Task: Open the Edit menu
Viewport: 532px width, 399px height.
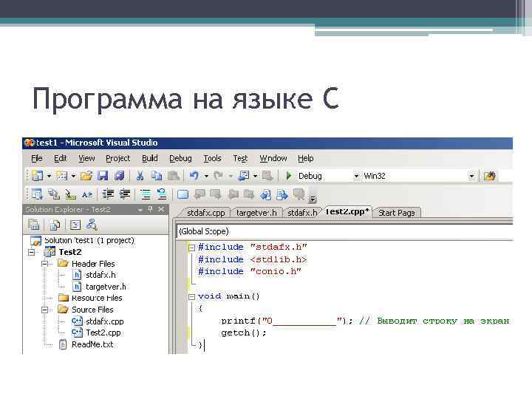Action: [x=60, y=158]
